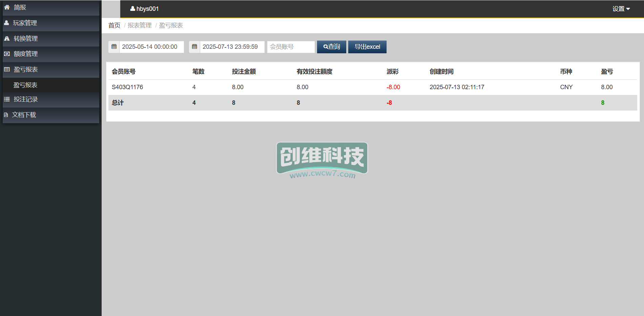This screenshot has width=644, height=316.
Task: Click the 投注金额 column header
Action: 244,72
